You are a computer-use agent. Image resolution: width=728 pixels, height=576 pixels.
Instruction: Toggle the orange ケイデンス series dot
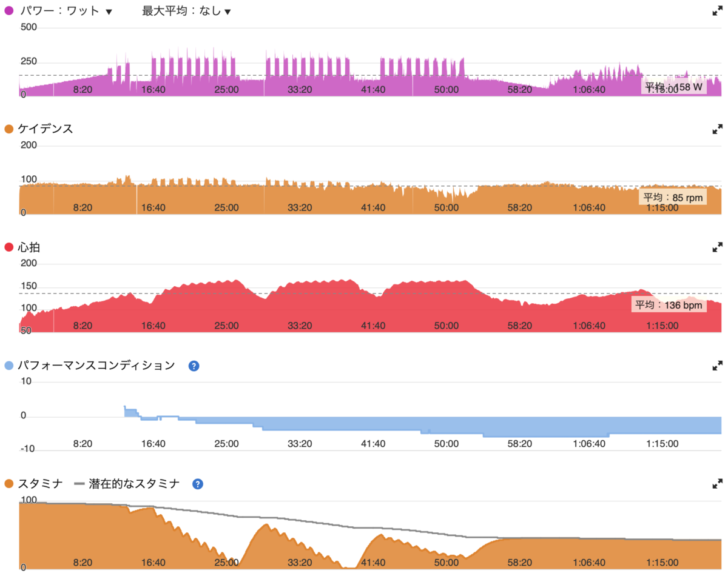tap(9, 129)
